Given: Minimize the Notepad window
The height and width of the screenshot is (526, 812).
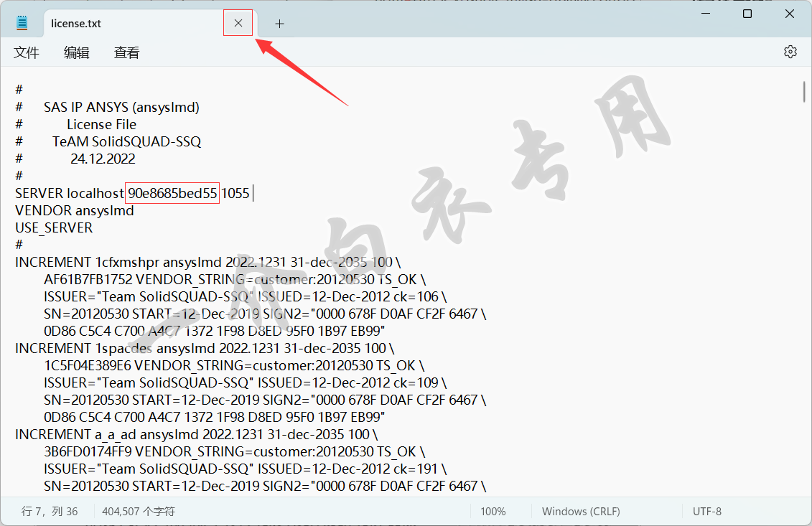Looking at the screenshot, I should point(705,14).
